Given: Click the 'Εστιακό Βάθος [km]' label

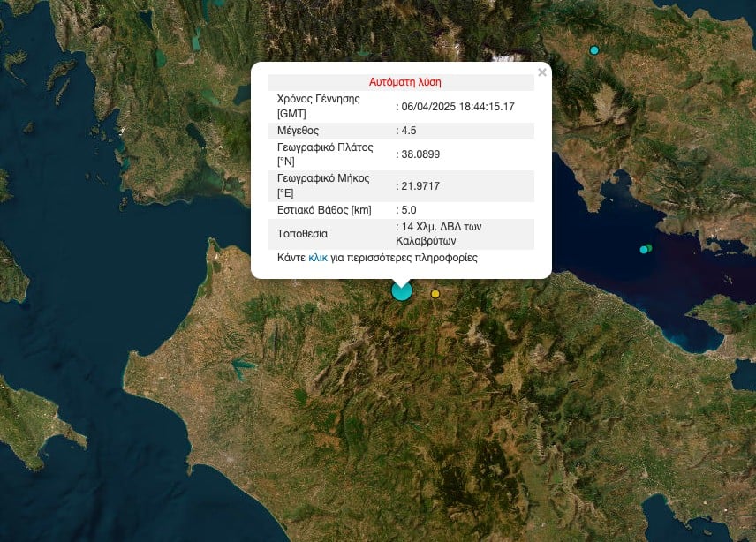Looking at the screenshot, I should 324,210.
